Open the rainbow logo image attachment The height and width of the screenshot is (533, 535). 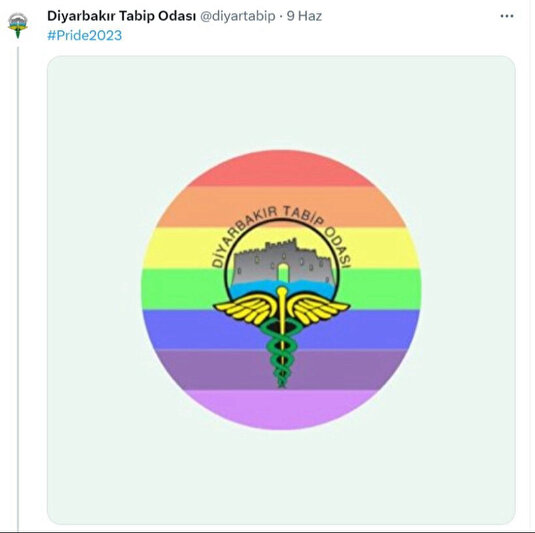point(281,290)
